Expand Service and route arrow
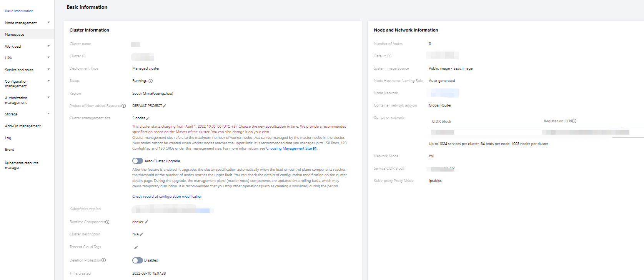 coord(48,70)
